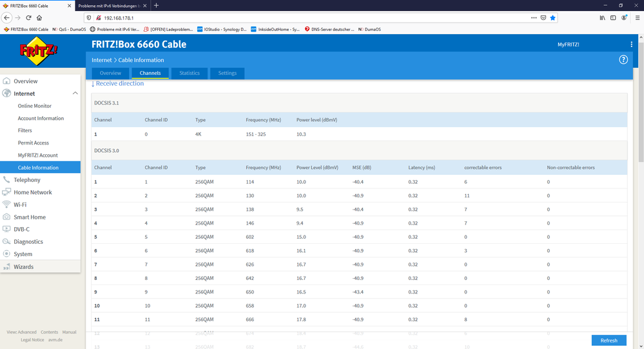Click the MyFRITZ! header link
Screen dimensions: 644x349
click(x=568, y=45)
